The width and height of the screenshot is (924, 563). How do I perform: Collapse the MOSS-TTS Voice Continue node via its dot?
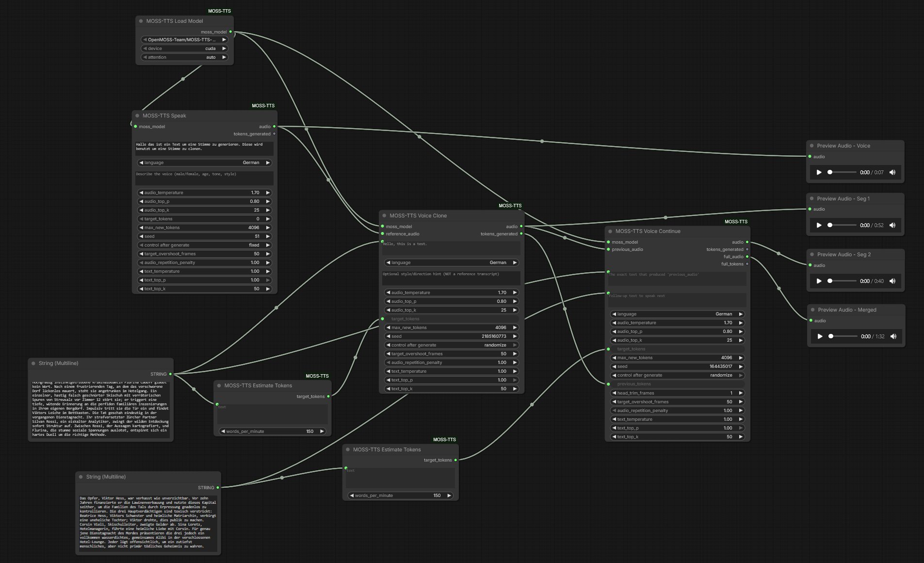pyautogui.click(x=610, y=231)
